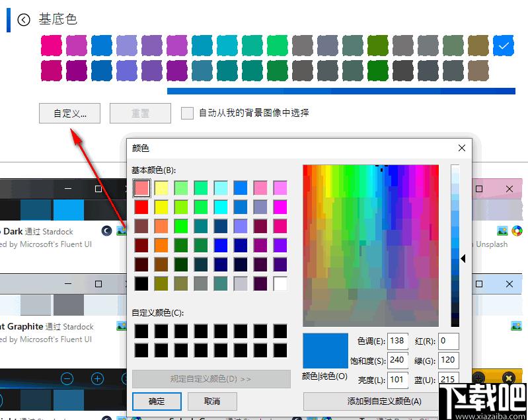
Task: Click the picture icon left of the color wheel
Action: click(x=503, y=231)
